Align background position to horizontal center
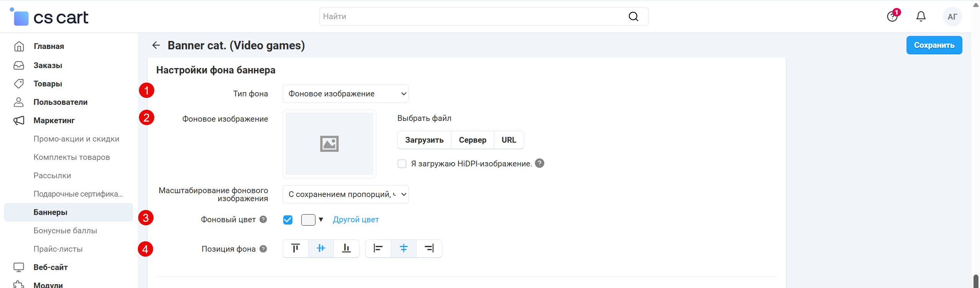Viewport: 980px width, 288px height. [x=403, y=249]
